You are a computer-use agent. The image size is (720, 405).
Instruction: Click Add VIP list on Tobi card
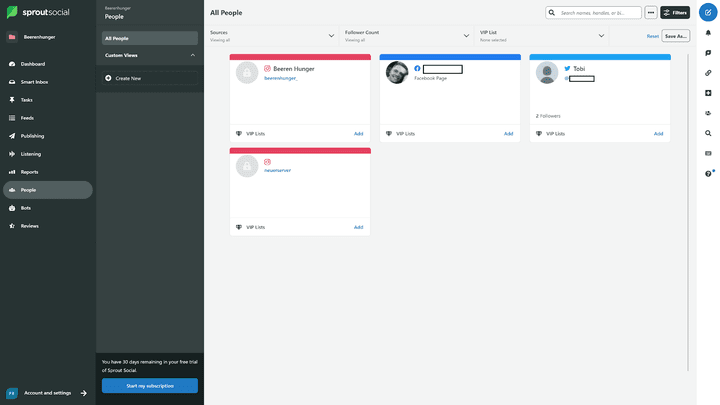pos(658,134)
